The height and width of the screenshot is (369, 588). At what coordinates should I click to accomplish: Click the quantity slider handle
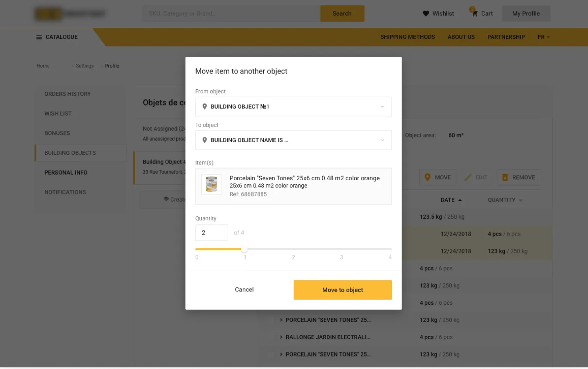(x=245, y=250)
